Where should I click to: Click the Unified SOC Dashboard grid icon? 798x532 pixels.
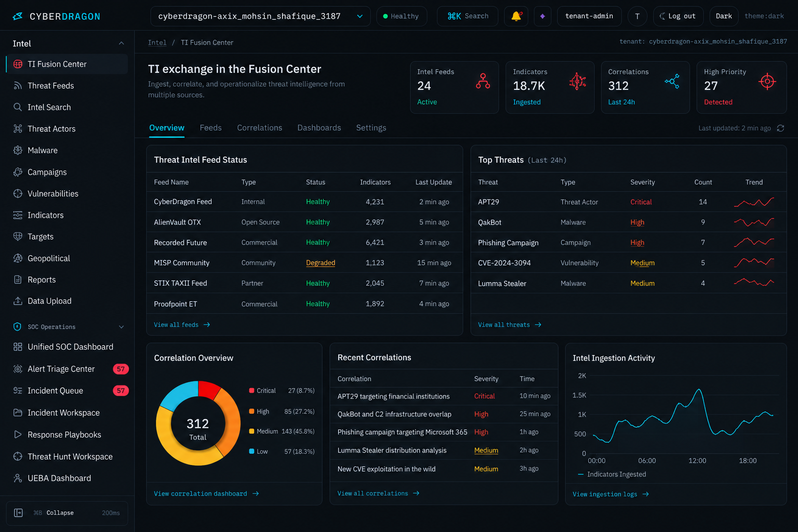(18, 347)
